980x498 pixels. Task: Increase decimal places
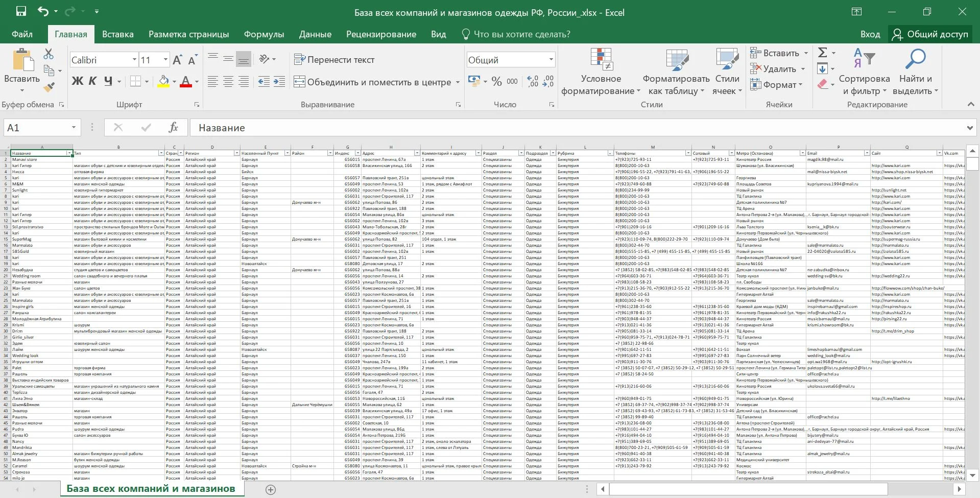pos(533,81)
